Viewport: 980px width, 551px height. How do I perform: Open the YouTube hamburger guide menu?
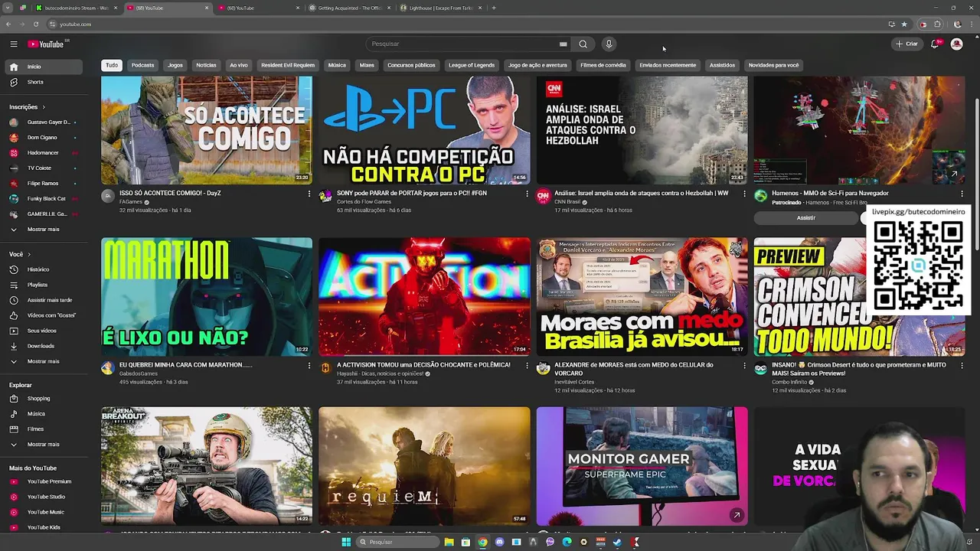tap(14, 44)
